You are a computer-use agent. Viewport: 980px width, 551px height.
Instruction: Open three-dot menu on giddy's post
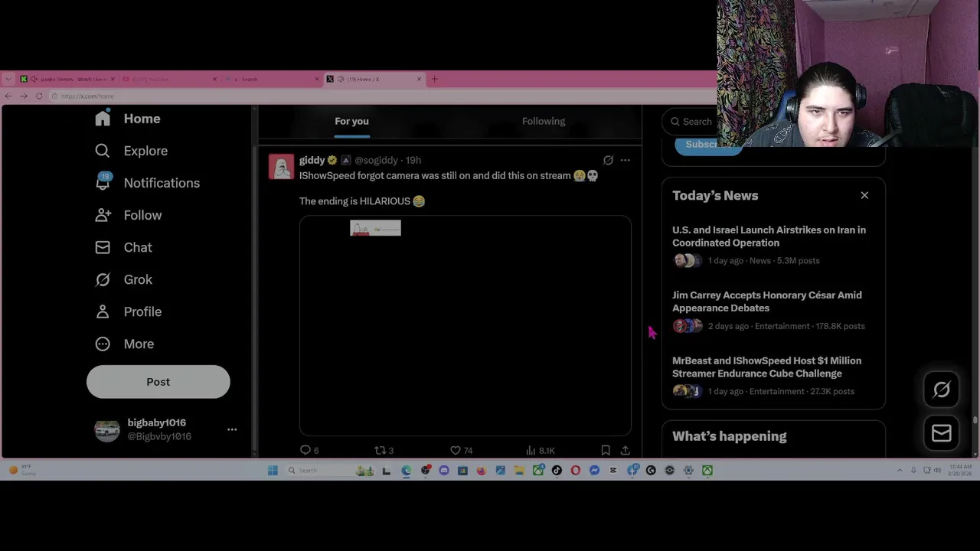[x=626, y=160]
